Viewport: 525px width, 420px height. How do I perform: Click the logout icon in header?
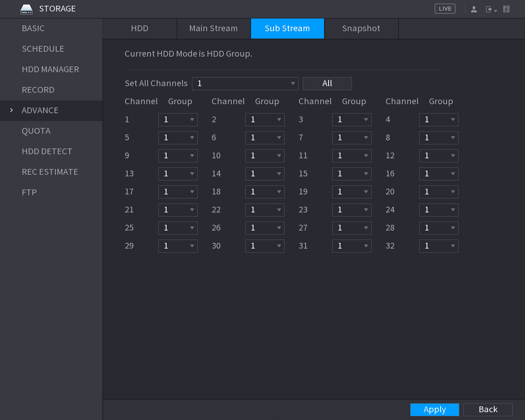491,9
